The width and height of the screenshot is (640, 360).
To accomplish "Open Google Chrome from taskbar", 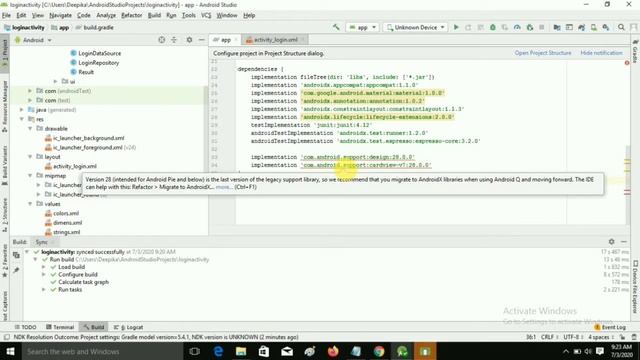I will (x=379, y=351).
